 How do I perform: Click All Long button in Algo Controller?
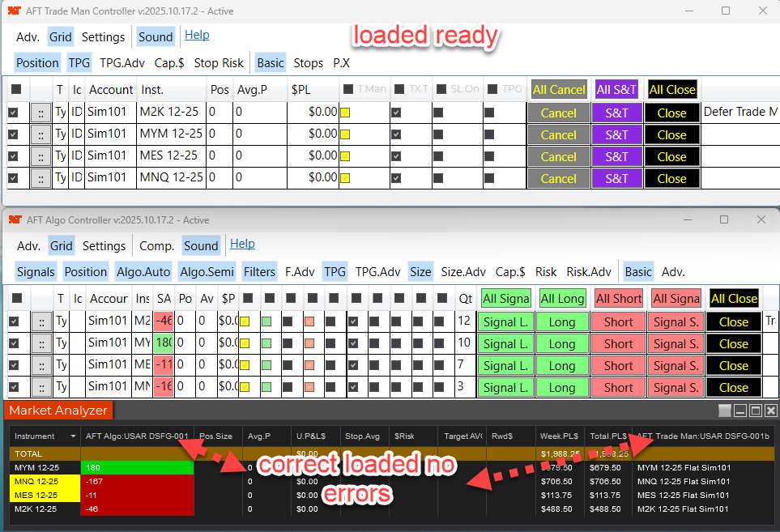(562, 298)
